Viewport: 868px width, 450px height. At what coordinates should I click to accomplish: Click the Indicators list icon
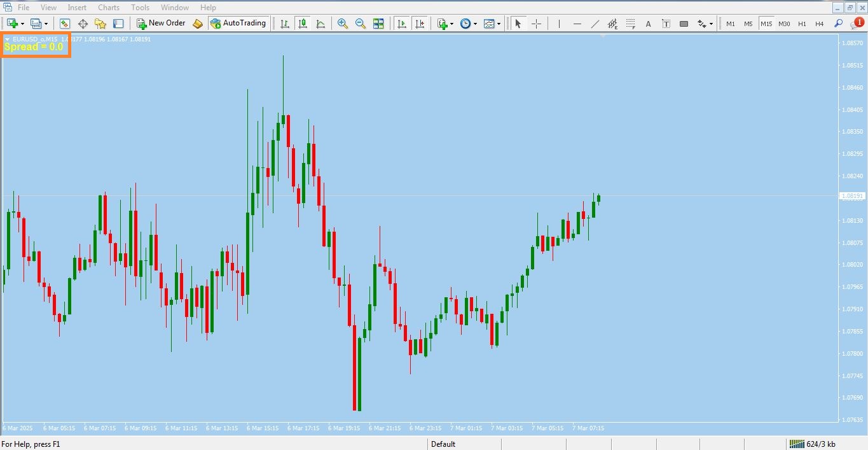tap(443, 24)
